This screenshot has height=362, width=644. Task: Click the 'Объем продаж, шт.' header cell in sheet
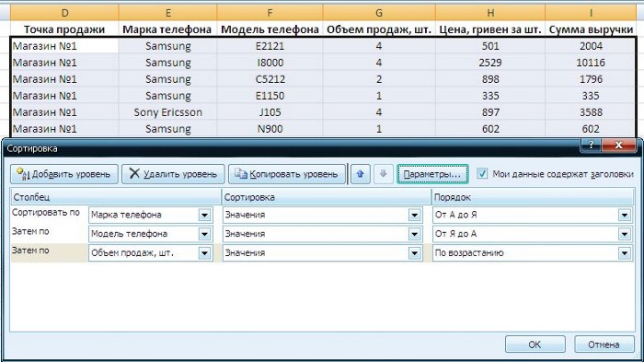pos(379,29)
